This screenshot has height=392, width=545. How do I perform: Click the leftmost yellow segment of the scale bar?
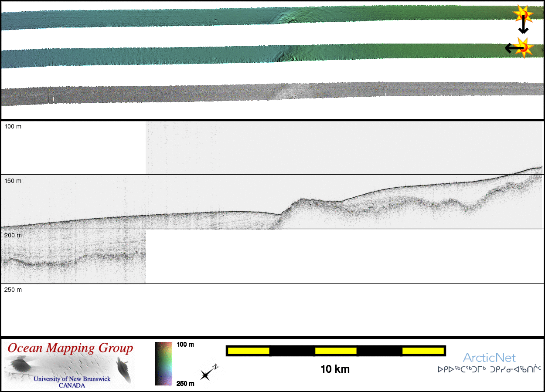248,351
